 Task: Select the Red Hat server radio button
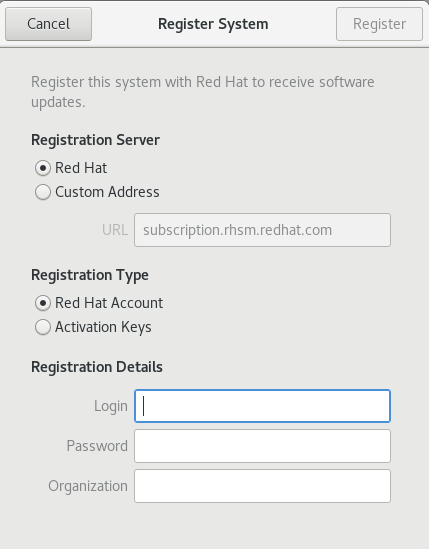click(x=43, y=168)
